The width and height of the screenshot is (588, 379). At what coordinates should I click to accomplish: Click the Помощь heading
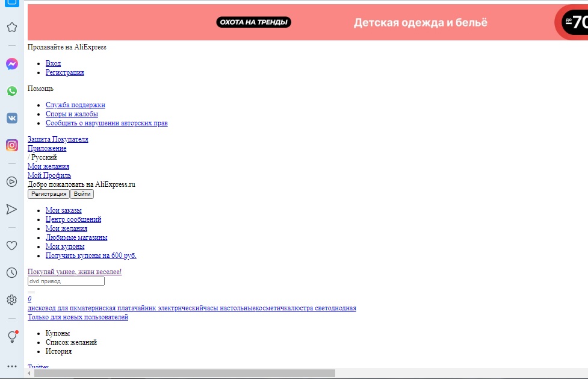40,89
